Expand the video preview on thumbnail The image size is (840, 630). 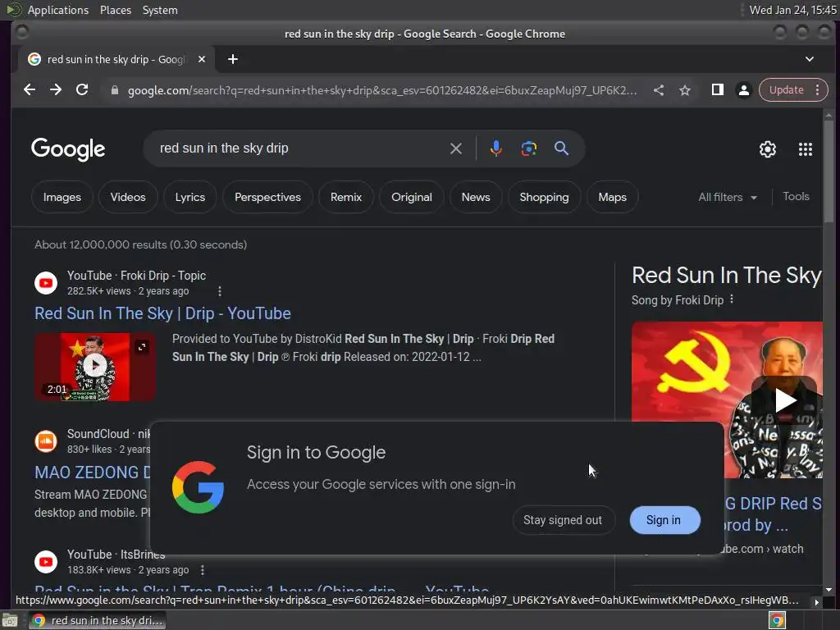point(142,347)
